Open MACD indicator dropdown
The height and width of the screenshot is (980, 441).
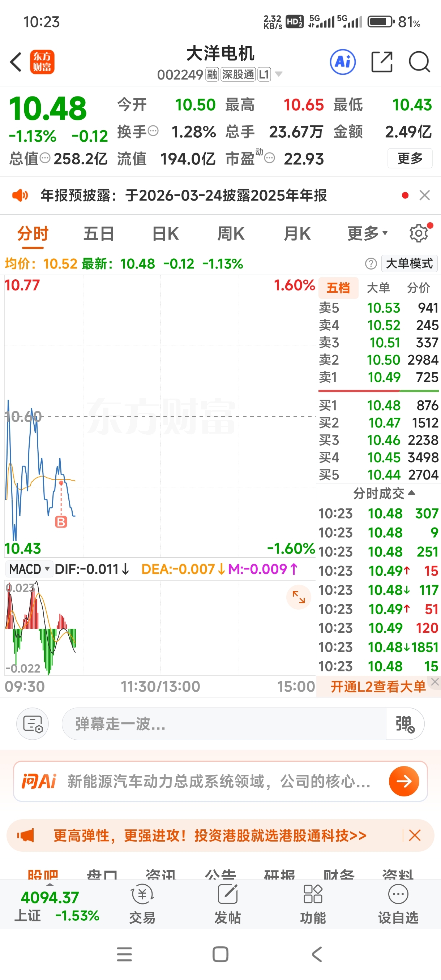coord(29,569)
